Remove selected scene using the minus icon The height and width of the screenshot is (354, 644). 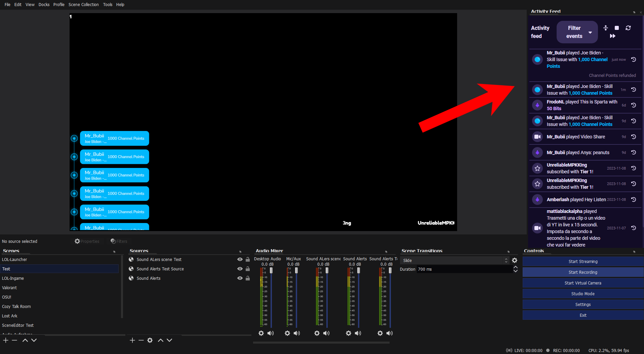pos(14,340)
